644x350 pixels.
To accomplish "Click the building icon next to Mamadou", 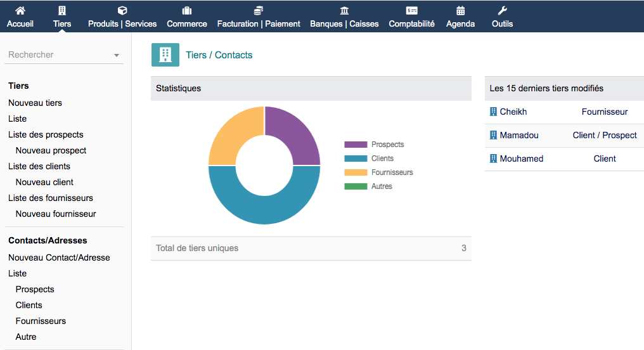I will pos(493,135).
